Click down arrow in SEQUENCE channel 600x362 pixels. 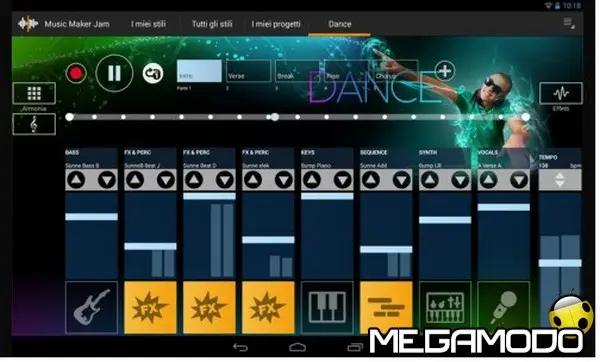coord(401,179)
